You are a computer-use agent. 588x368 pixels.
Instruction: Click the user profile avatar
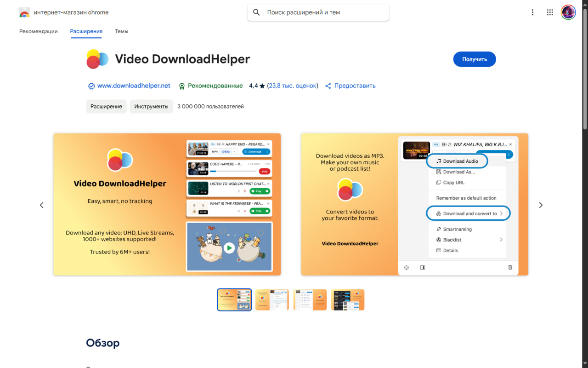tap(568, 12)
